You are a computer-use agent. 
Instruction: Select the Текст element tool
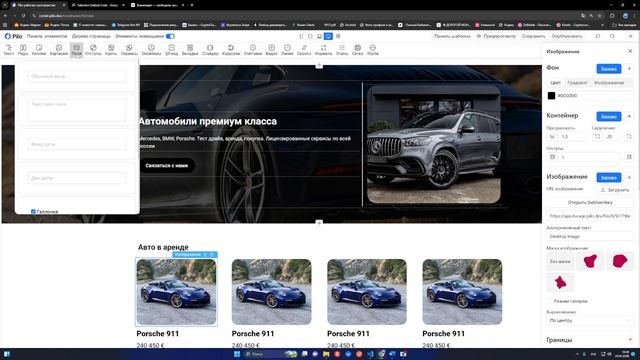(9, 50)
